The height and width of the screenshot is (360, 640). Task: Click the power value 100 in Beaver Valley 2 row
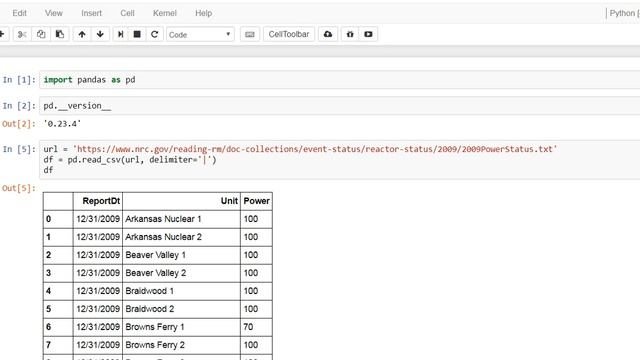coord(256,273)
